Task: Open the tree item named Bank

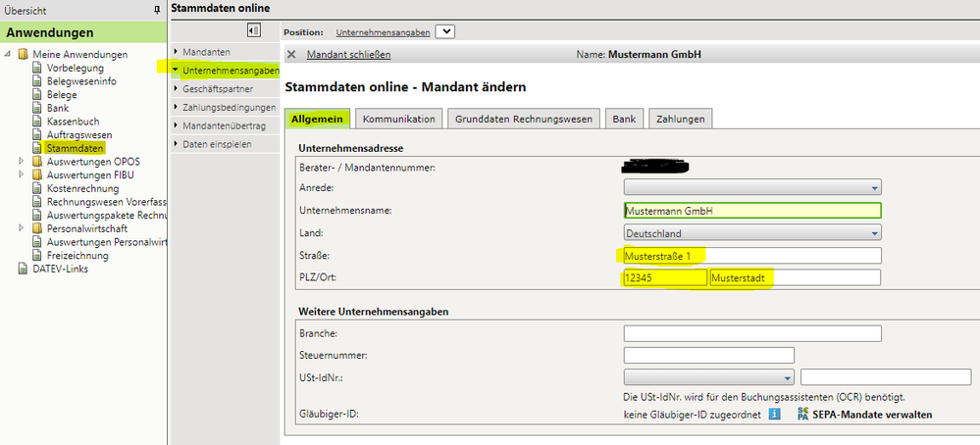Action: (x=58, y=108)
